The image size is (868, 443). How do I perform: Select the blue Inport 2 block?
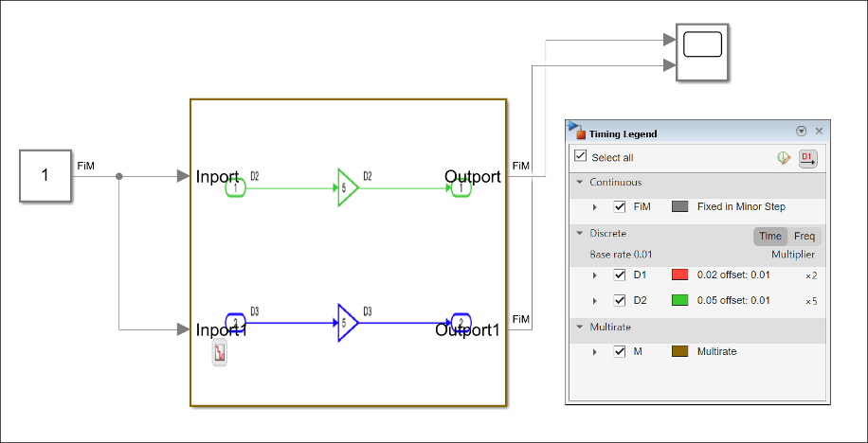pyautogui.click(x=235, y=322)
